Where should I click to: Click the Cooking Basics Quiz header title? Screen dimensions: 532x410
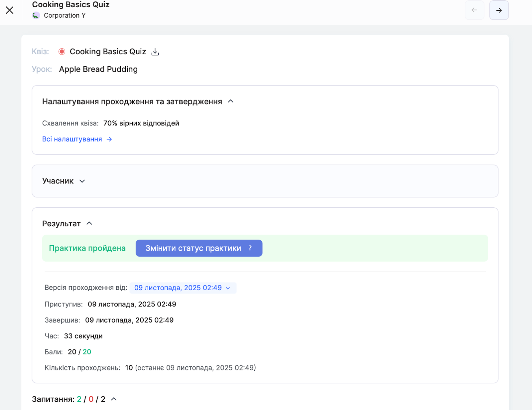point(71,5)
